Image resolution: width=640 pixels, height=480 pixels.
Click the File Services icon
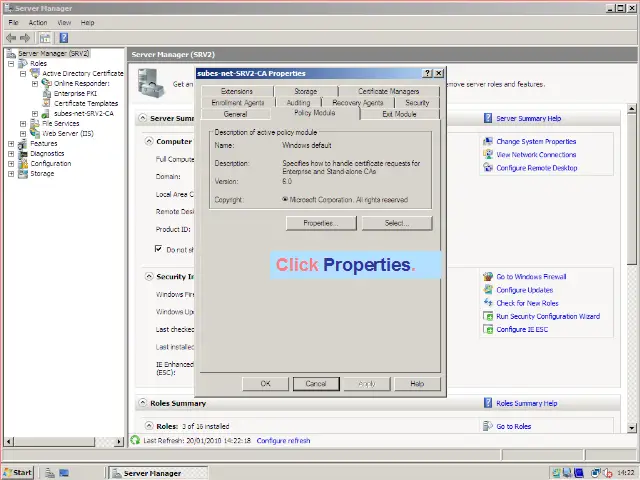coord(35,123)
